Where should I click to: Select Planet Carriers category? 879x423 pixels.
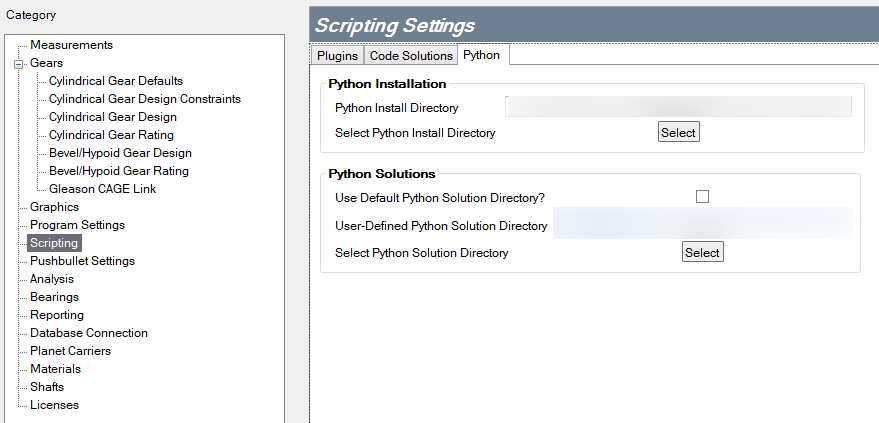coord(70,351)
